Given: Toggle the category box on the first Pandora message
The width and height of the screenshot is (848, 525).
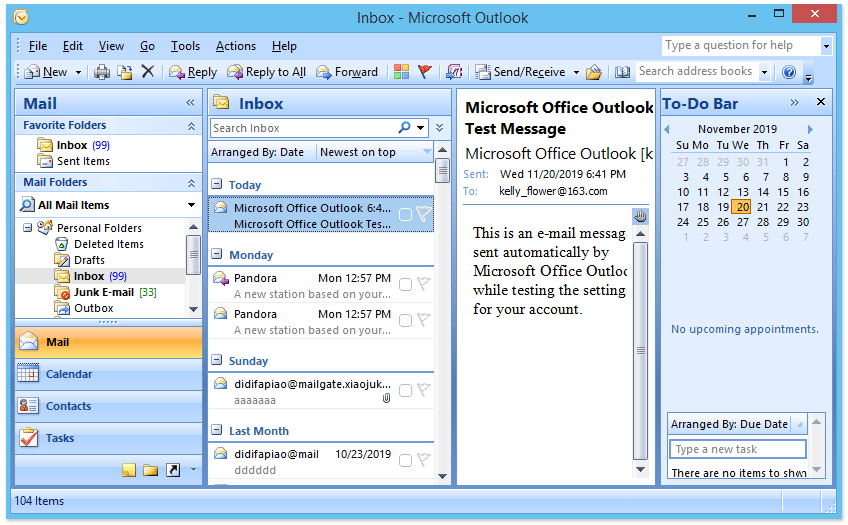Looking at the screenshot, I should 405,284.
